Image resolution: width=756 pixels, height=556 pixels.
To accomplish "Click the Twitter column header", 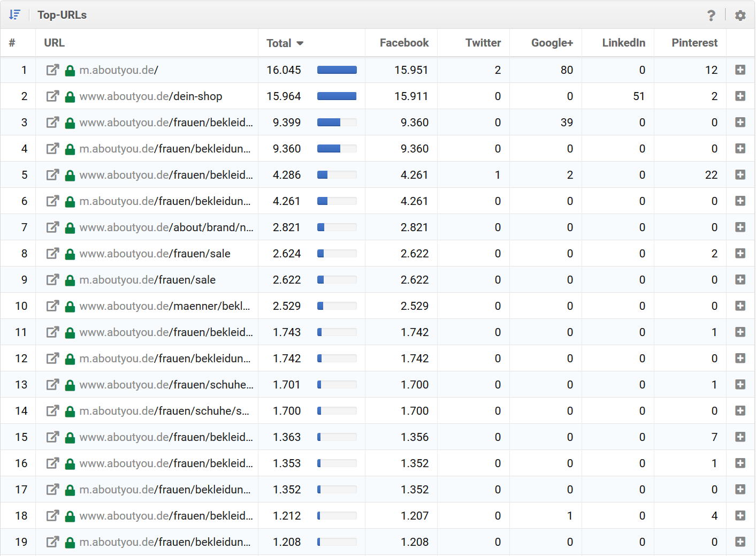I will click(483, 43).
